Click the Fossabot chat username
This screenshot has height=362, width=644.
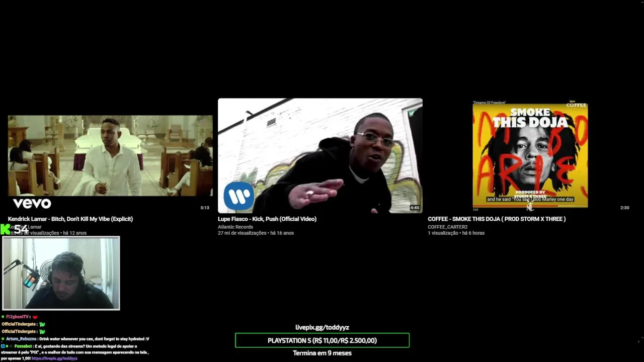tap(23, 346)
